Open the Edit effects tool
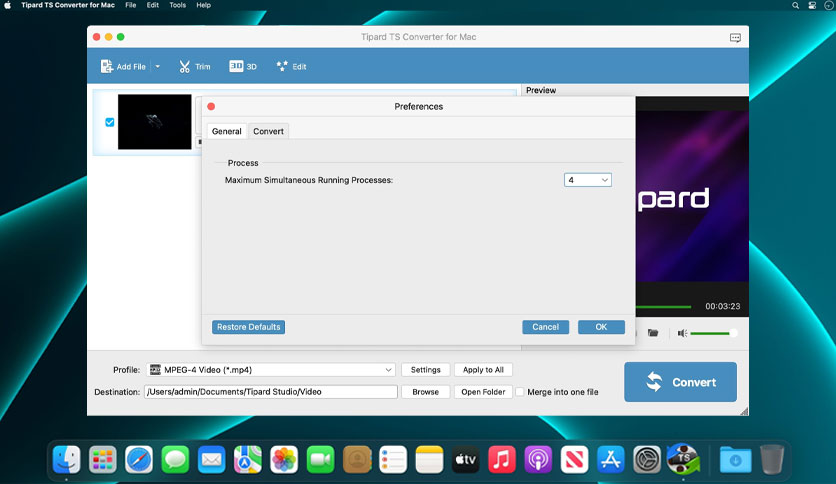Screen dimensions: 836x484 click(292, 67)
